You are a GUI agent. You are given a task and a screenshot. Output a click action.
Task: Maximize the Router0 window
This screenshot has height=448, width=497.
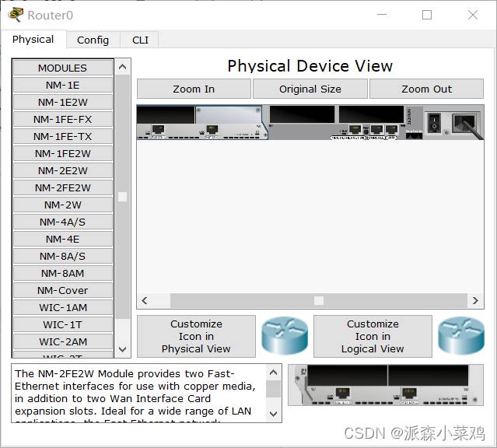point(427,15)
